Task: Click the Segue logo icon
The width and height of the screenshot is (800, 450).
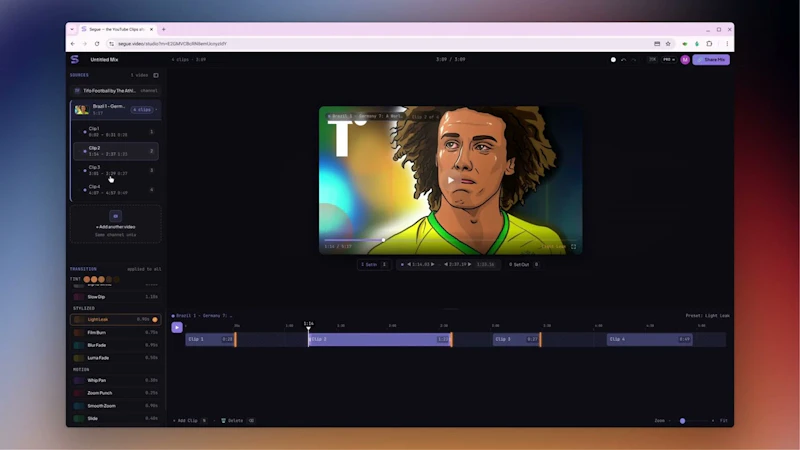Action: click(74, 59)
